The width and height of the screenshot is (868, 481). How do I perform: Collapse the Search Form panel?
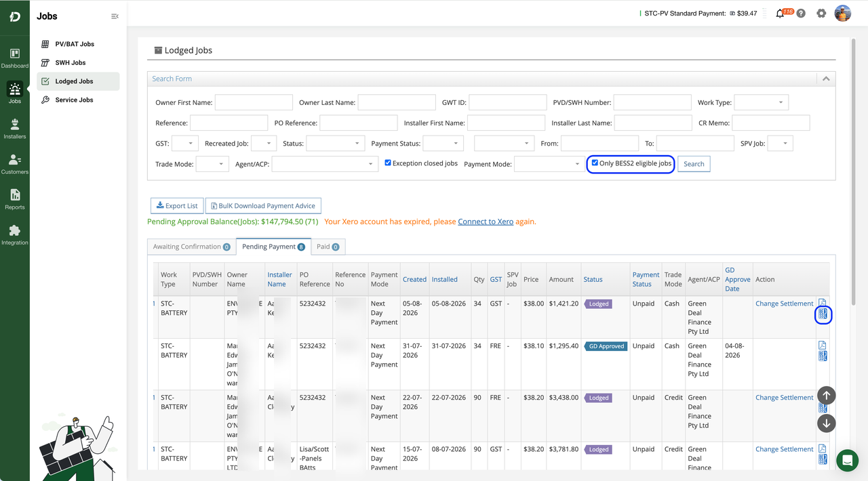826,79
